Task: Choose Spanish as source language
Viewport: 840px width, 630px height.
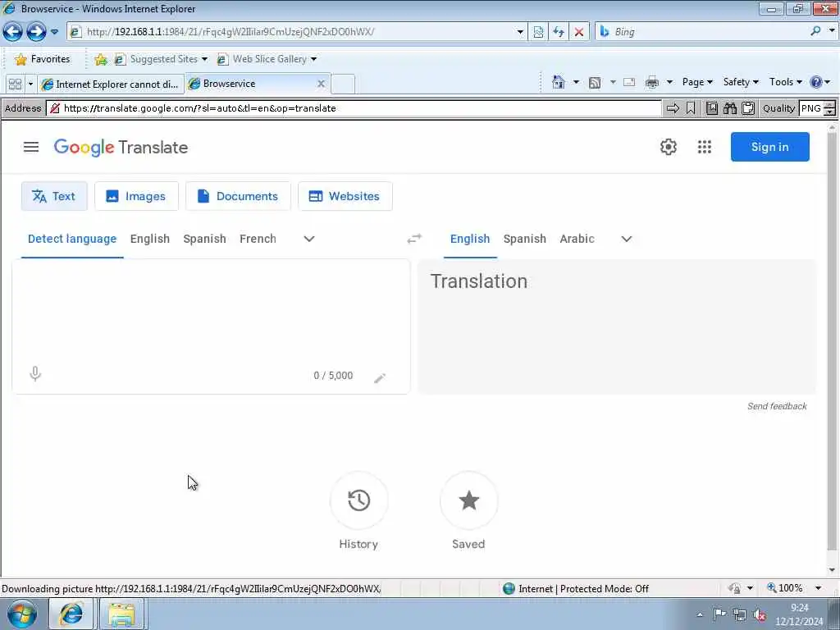Action: click(x=204, y=239)
